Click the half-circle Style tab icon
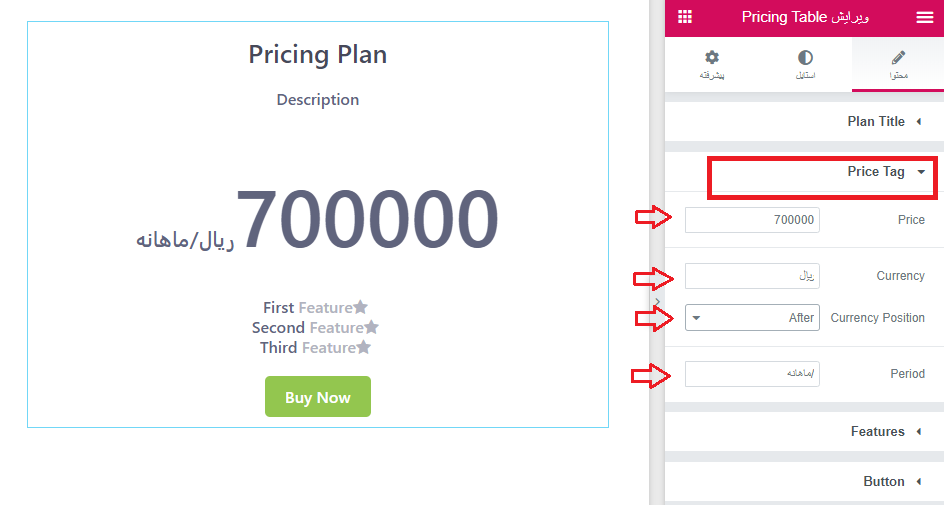The height and width of the screenshot is (505, 944). (x=805, y=57)
